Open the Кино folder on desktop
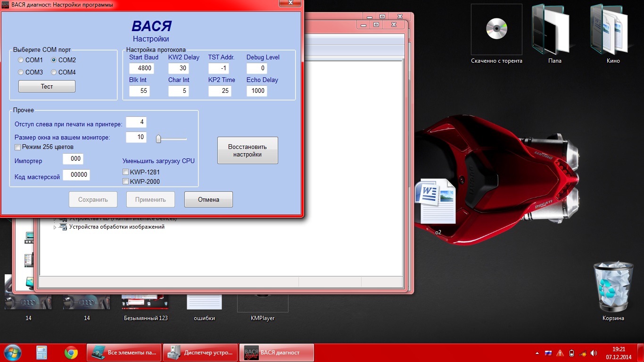Screen dimensions: 644x362 613,30
